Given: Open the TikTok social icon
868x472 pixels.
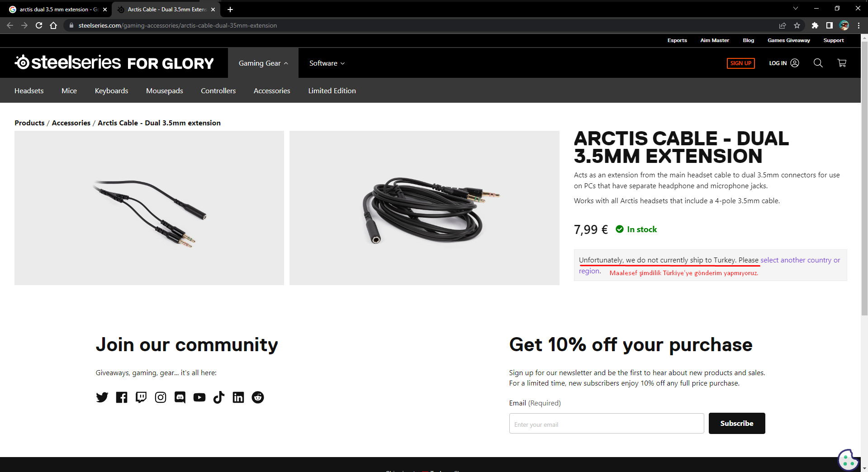Looking at the screenshot, I should (219, 397).
